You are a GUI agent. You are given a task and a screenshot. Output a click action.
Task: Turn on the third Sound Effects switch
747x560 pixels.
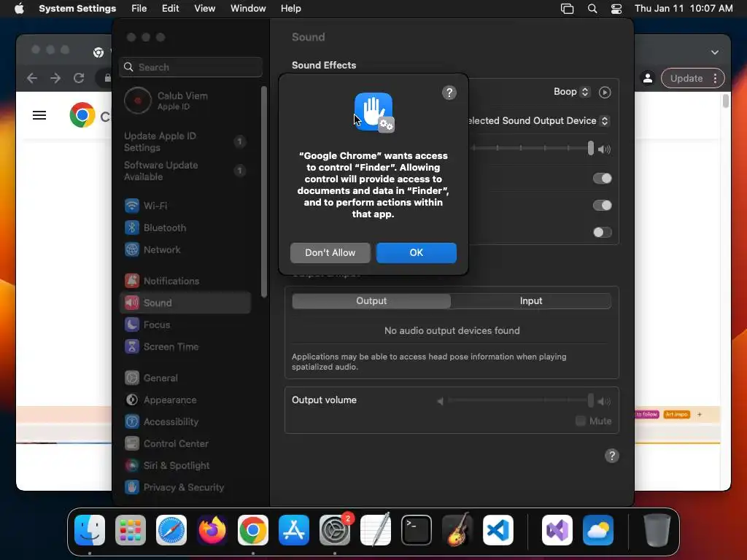pos(602,233)
